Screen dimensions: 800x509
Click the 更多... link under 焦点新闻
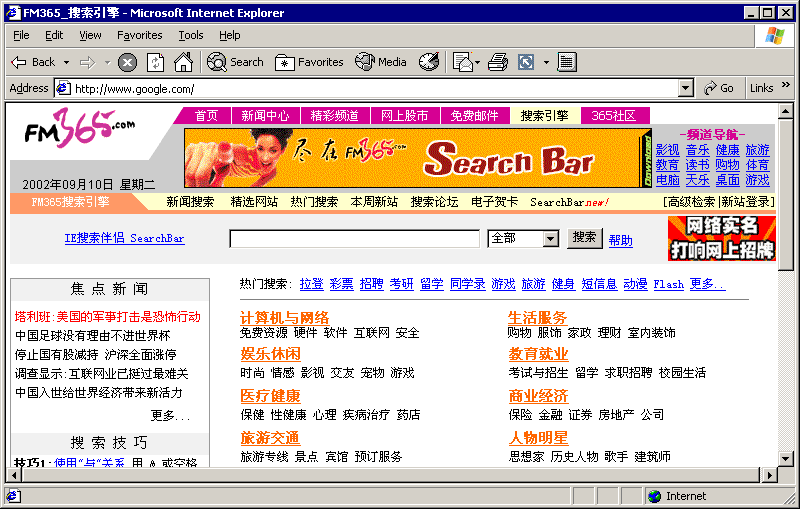170,416
